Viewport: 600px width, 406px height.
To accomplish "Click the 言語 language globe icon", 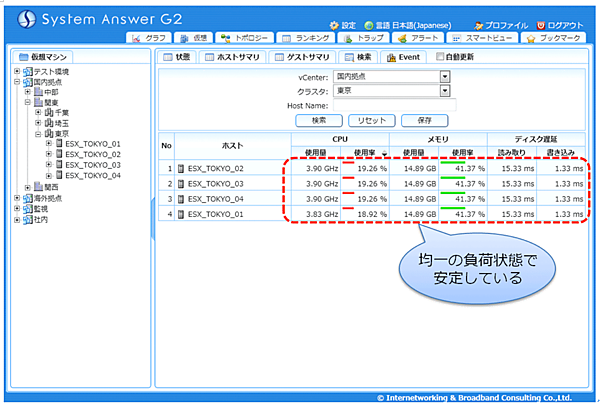I will (370, 24).
